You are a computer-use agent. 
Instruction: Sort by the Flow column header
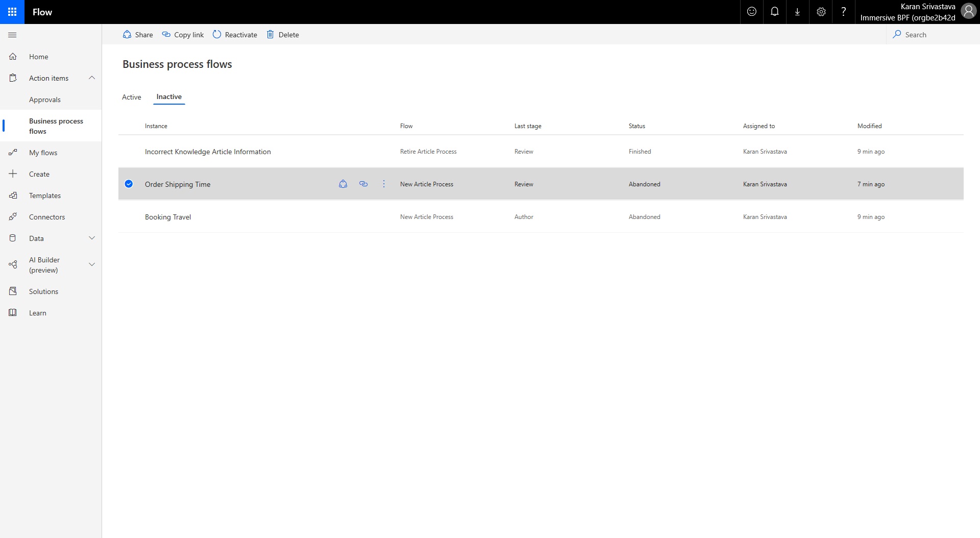(x=406, y=126)
